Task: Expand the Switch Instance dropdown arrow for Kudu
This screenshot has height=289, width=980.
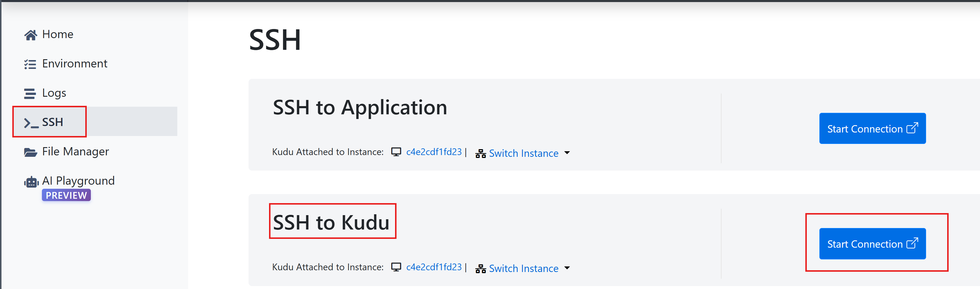Action: [x=567, y=268]
